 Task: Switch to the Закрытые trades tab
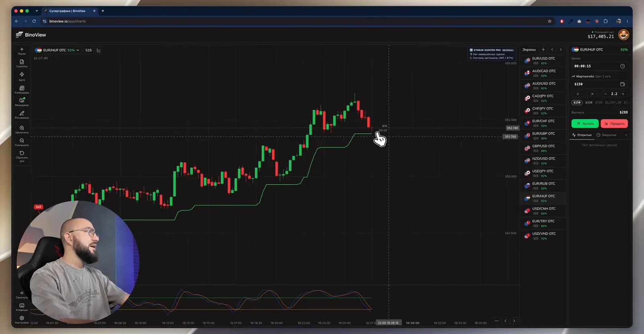[x=607, y=135]
